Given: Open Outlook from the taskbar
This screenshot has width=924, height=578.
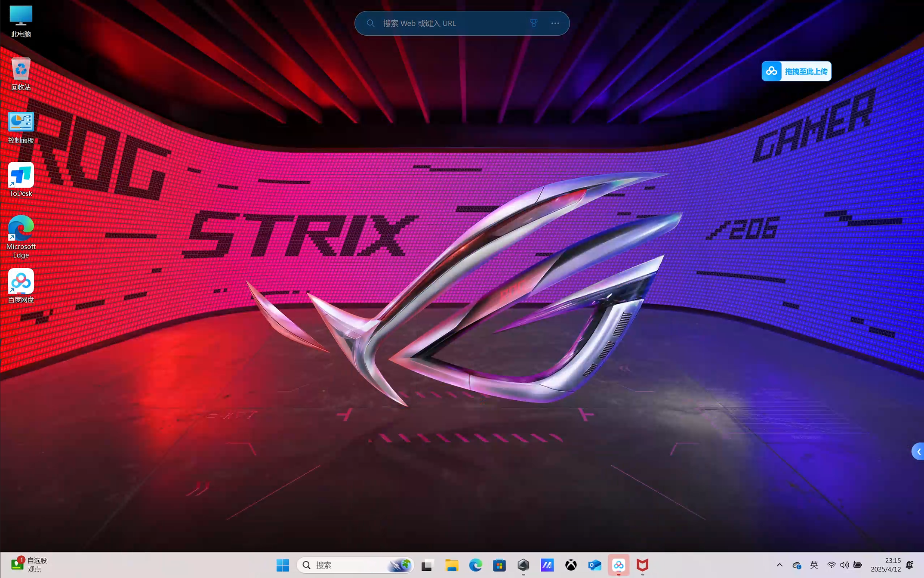Looking at the screenshot, I should [594, 565].
